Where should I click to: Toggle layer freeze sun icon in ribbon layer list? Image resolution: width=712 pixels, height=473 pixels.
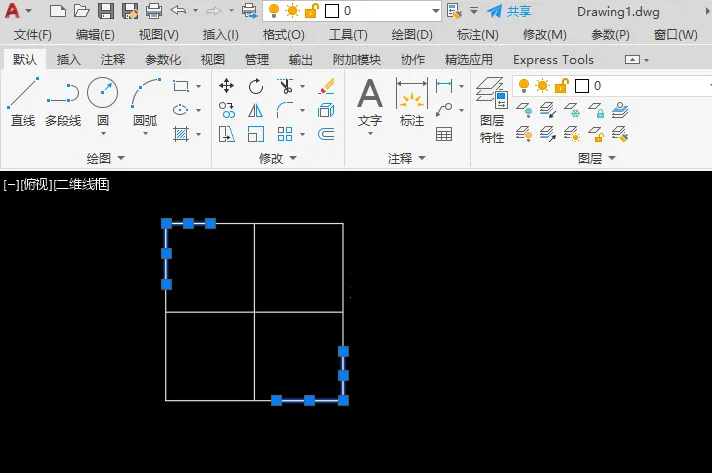pyautogui.click(x=542, y=85)
